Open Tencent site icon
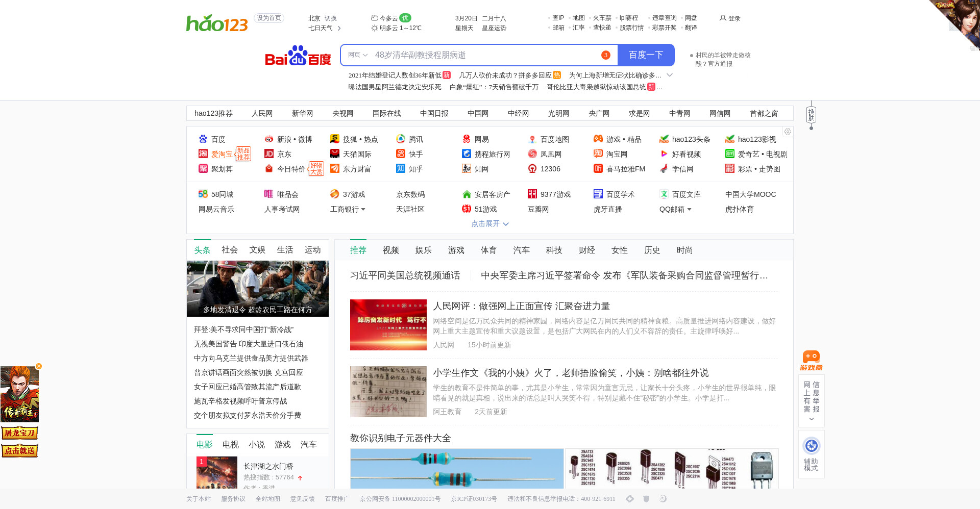Screen dimensions: 980x509 (x=401, y=139)
